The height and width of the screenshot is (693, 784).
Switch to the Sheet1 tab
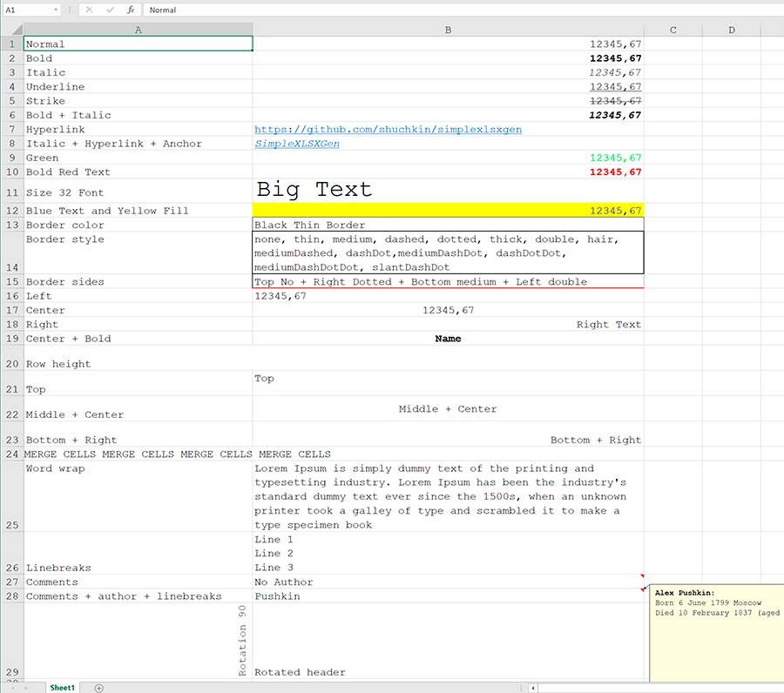click(62, 687)
